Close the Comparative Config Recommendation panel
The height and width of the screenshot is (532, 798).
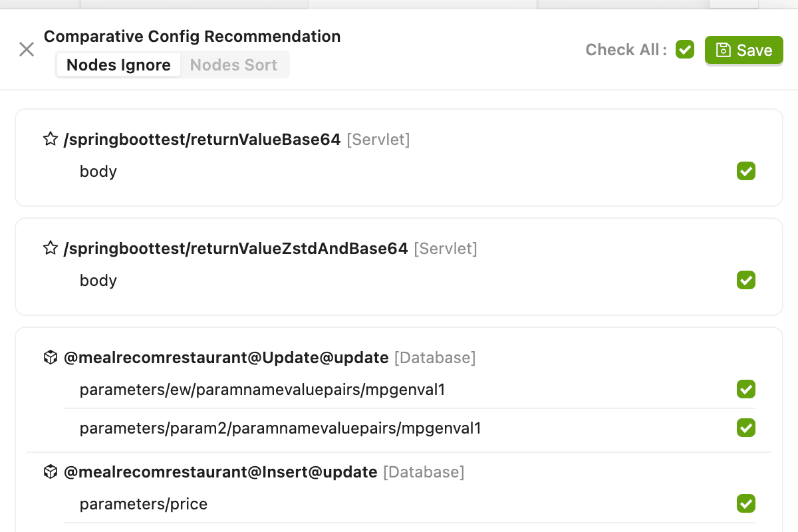pos(27,49)
